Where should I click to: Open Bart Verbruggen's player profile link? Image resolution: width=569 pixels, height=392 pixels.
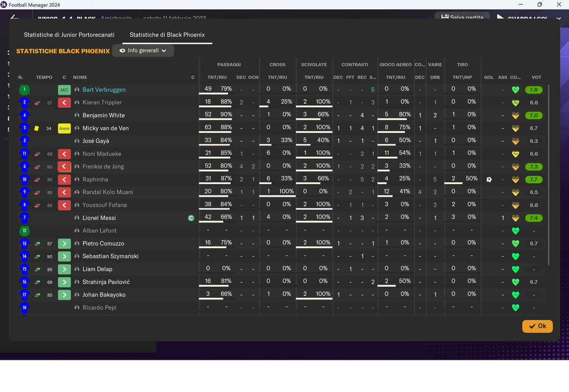pos(104,90)
